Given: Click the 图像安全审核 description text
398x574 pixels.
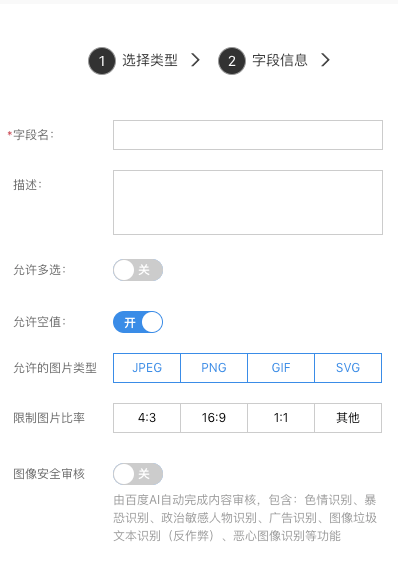Looking at the screenshot, I should click(x=245, y=518).
